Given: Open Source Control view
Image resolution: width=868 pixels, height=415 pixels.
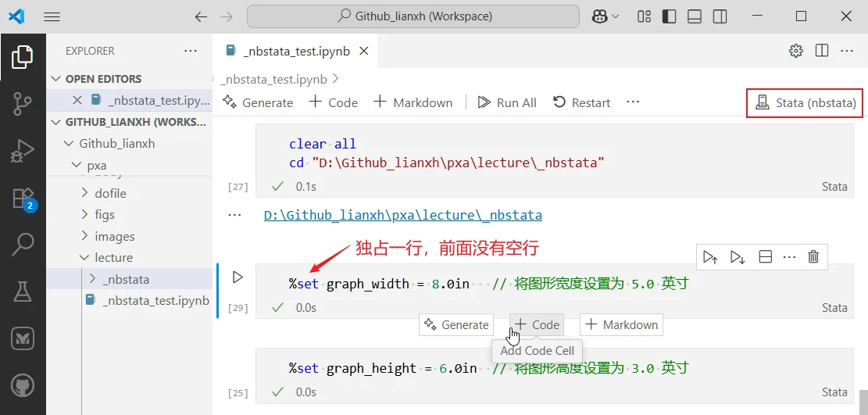Looking at the screenshot, I should (x=22, y=104).
